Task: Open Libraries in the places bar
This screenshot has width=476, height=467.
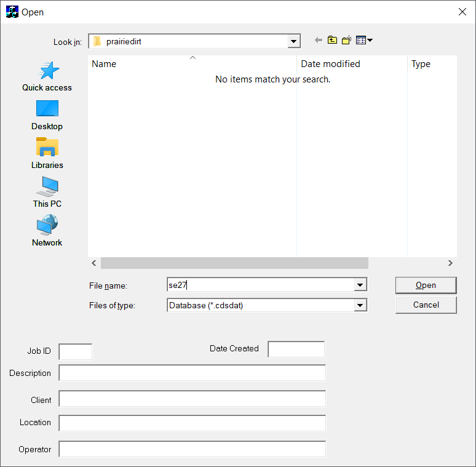Action: point(47,154)
